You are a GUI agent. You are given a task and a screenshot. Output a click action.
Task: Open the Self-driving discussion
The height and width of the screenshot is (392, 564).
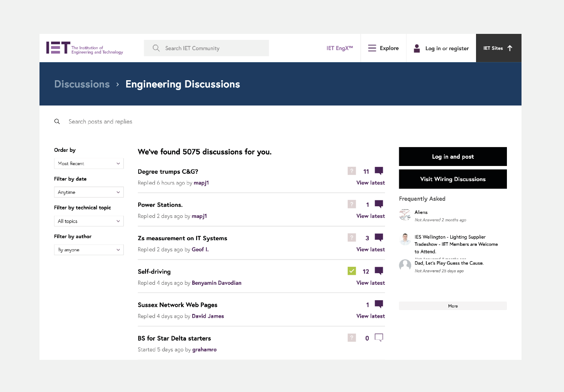[x=154, y=271]
